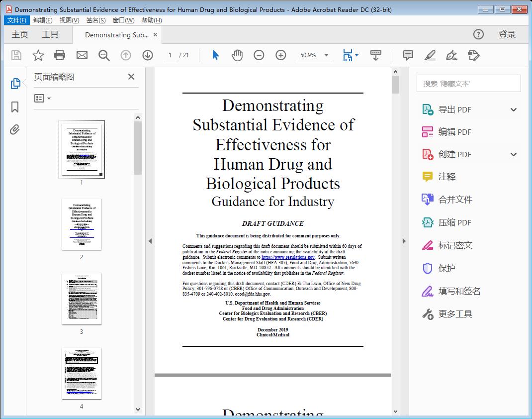Select the page 2 thumbnail
Image resolution: width=532 pixels, height=419 pixels.
coord(82,225)
